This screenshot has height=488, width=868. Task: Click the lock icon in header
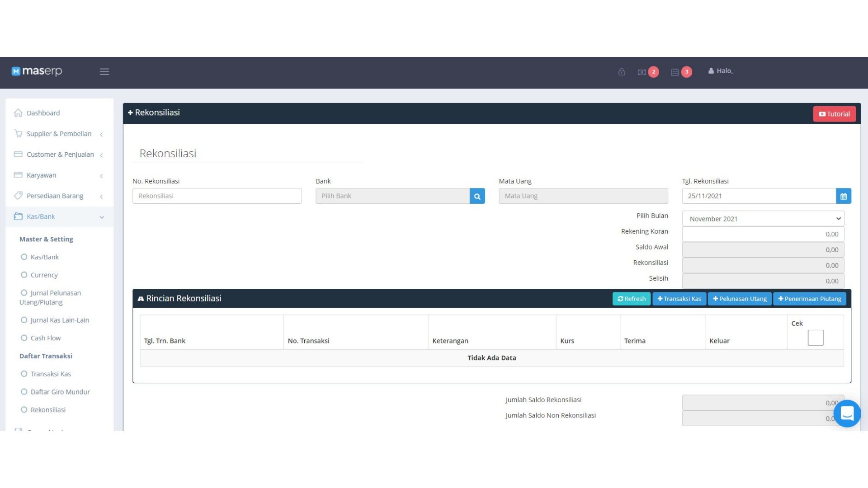[x=622, y=72]
